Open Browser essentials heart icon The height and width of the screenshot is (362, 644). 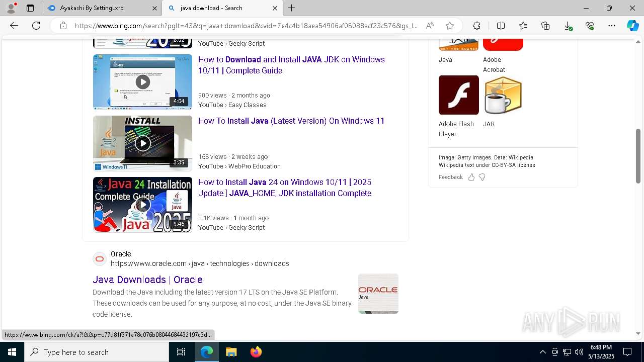click(x=590, y=26)
